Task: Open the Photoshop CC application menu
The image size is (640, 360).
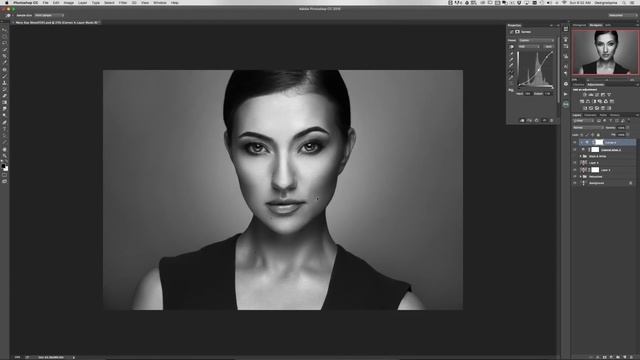Action: [x=25, y=2]
